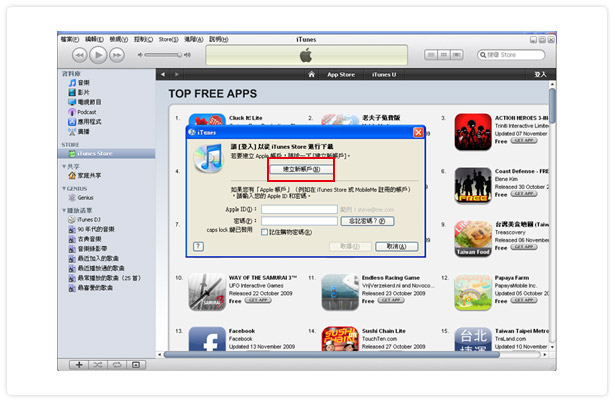Click the 密碼 password input field
This screenshot has height=403, width=615.
pos(299,221)
